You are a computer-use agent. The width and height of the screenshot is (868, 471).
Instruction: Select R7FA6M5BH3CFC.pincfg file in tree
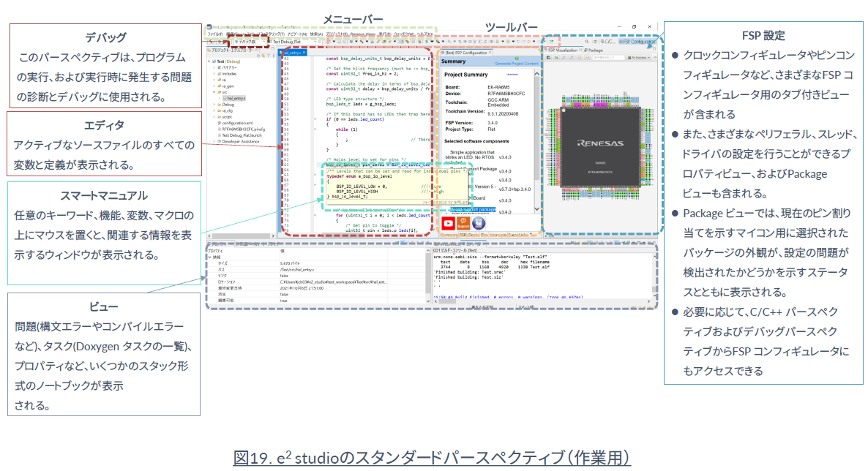point(242,129)
